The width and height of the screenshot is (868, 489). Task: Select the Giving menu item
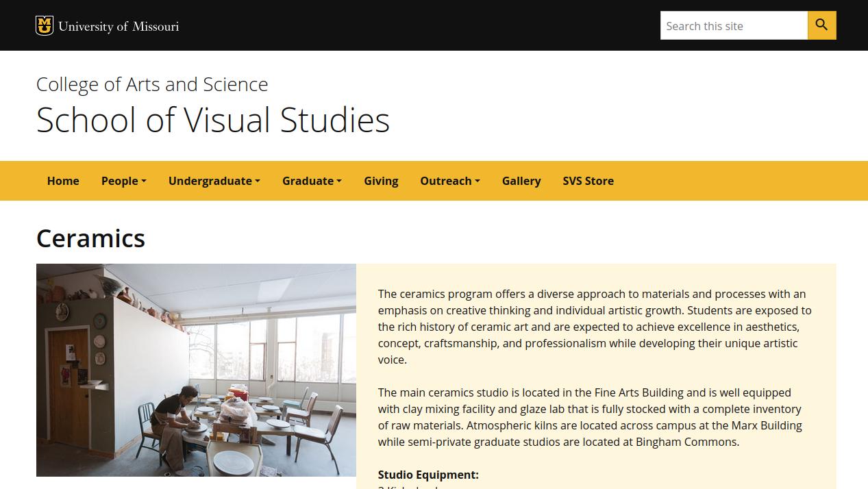point(381,181)
